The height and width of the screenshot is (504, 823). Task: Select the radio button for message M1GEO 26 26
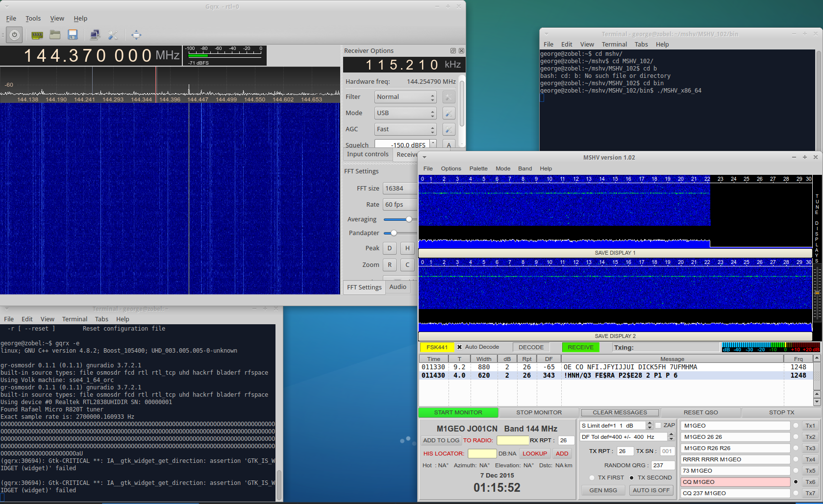pyautogui.click(x=796, y=437)
